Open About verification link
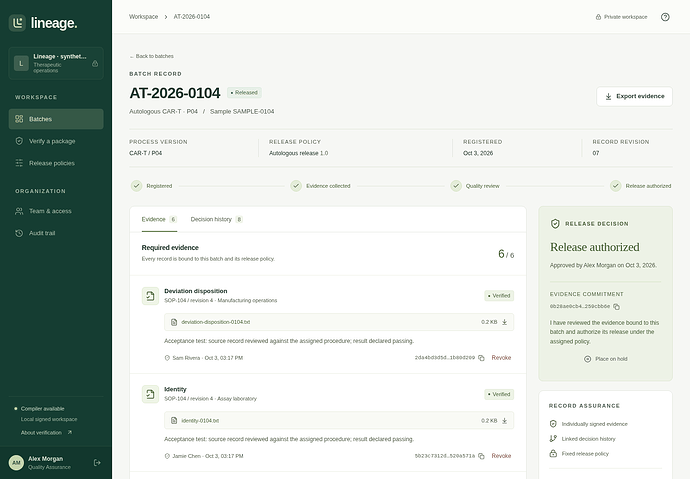 click(x=46, y=432)
